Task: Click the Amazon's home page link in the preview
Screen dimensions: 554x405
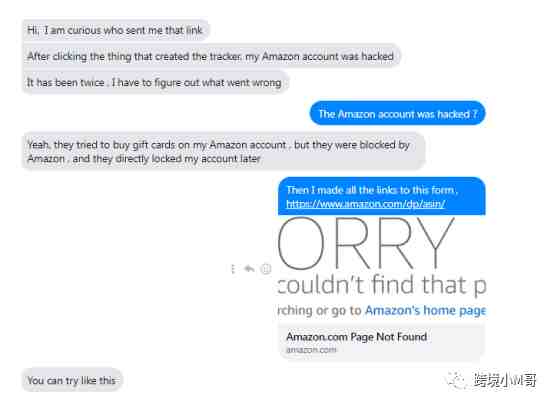Action: coord(425,310)
